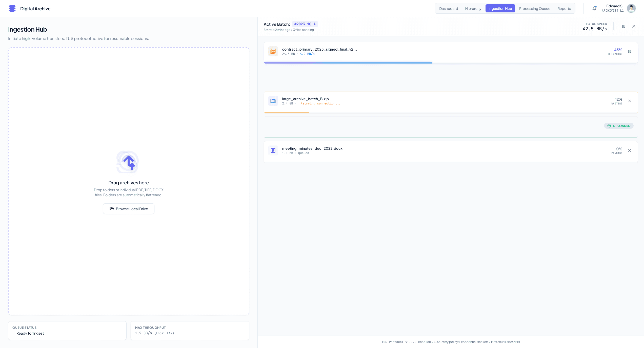Click the progress bar of contract_primary_2023
Viewport: 644px width, 348px height.
pyautogui.click(x=348, y=63)
